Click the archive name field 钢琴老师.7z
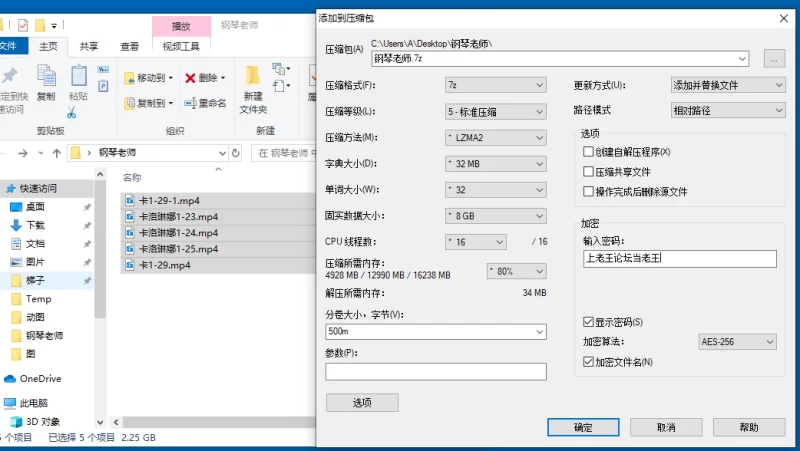 coord(560,59)
